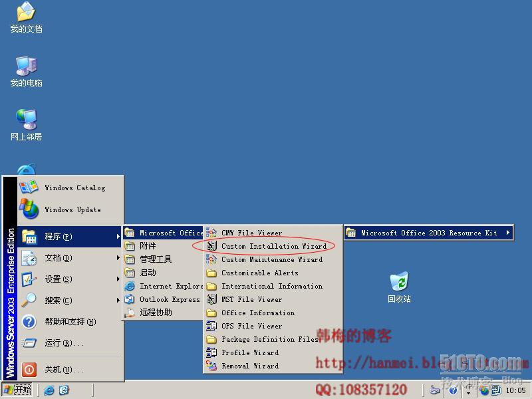Click the Custom Maintenance Wizard icon
Screen dimensions: 532x399
(211, 259)
